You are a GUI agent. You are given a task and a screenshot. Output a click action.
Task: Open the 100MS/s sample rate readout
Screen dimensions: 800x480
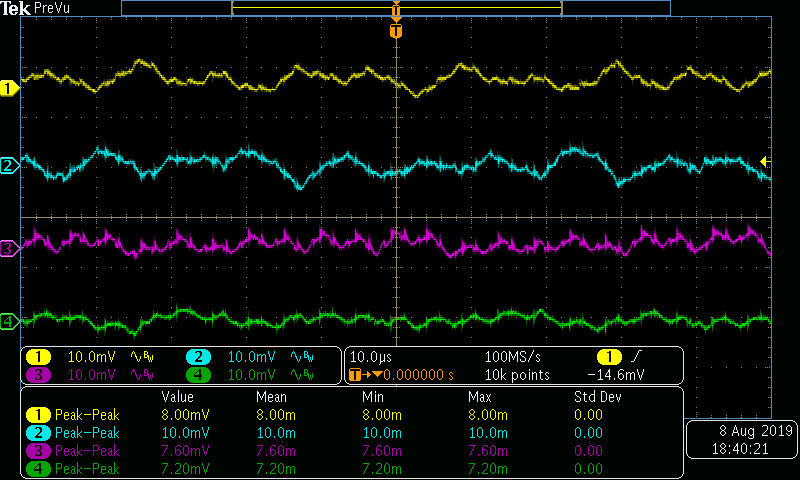(514, 357)
